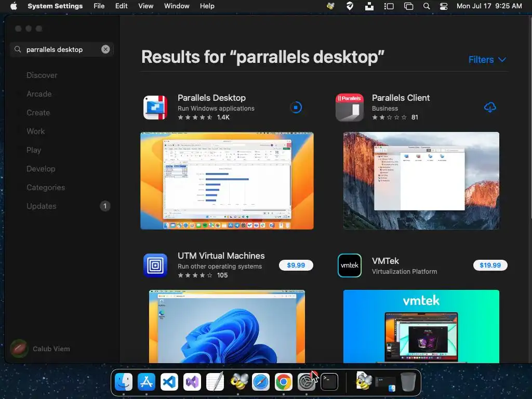This screenshot has width=532, height=399.
Task: Open the bee app left of Safari in the Dock
Action: coord(238,382)
